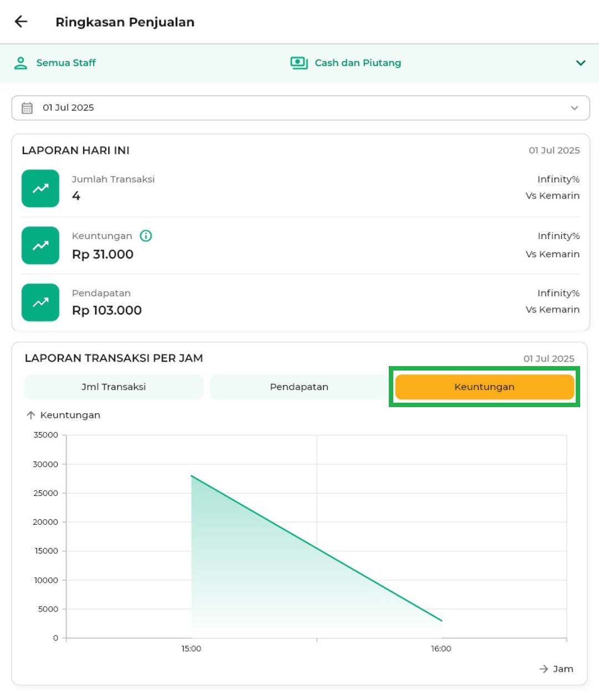Click the chart line peak at 15:00
This screenshot has width=599, height=700.
click(x=191, y=476)
